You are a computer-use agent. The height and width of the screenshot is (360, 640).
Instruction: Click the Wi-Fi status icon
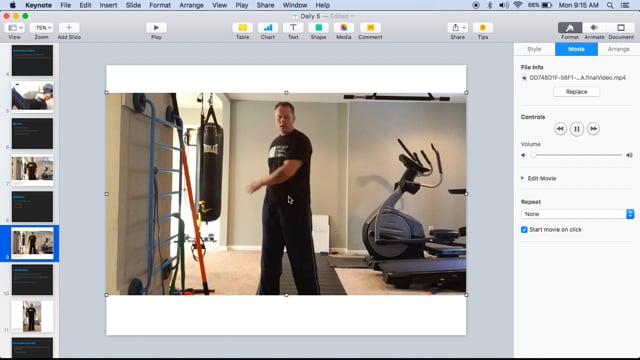pos(518,5)
